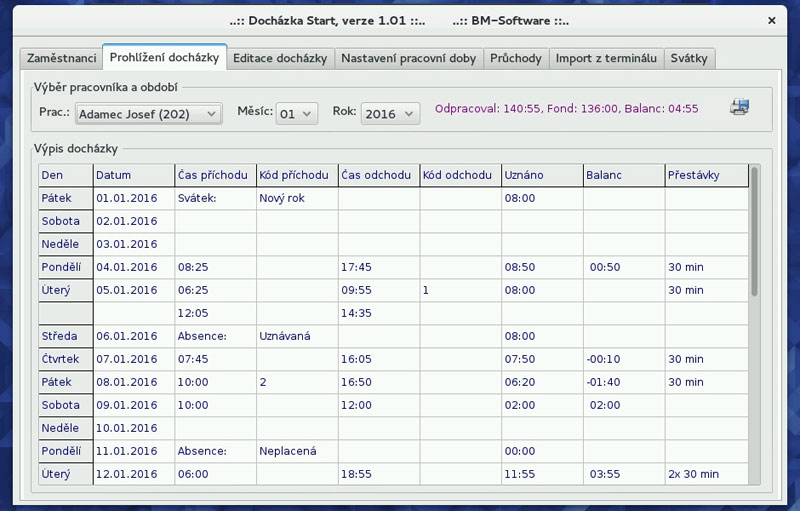Open the Rok year dropdown

390,114
